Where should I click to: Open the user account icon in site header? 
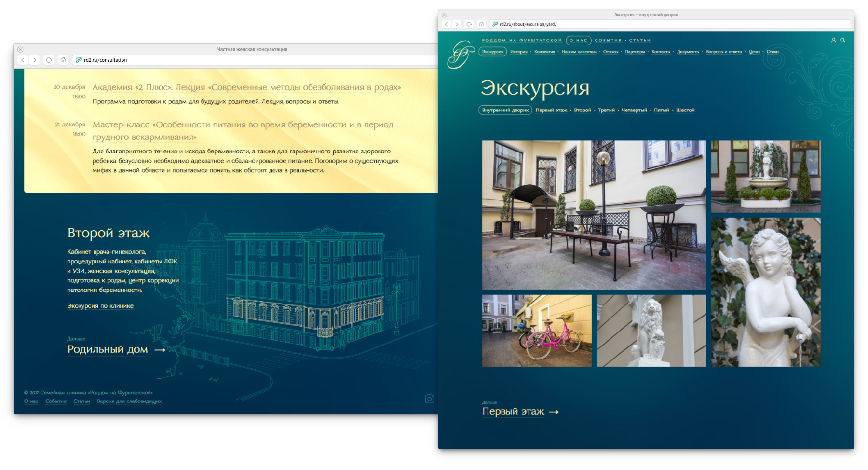pos(833,41)
